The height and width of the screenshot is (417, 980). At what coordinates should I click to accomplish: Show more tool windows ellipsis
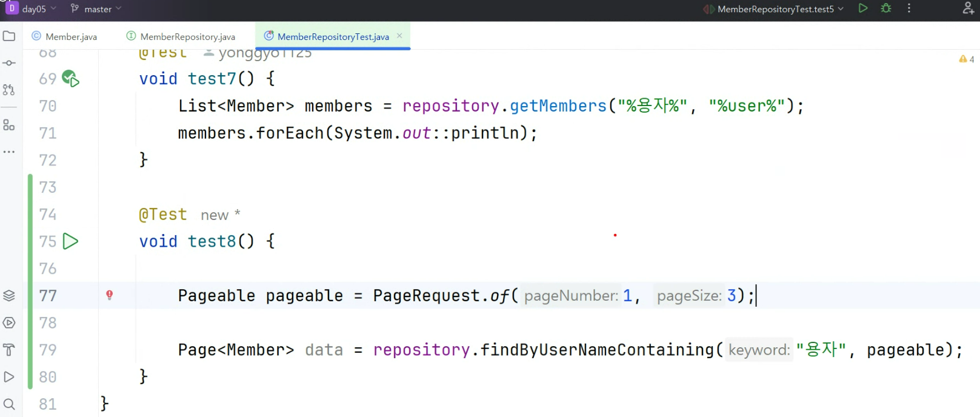click(x=9, y=152)
